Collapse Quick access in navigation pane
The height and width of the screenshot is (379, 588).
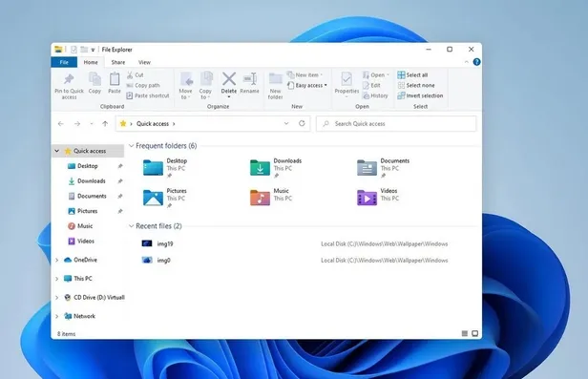(56, 151)
